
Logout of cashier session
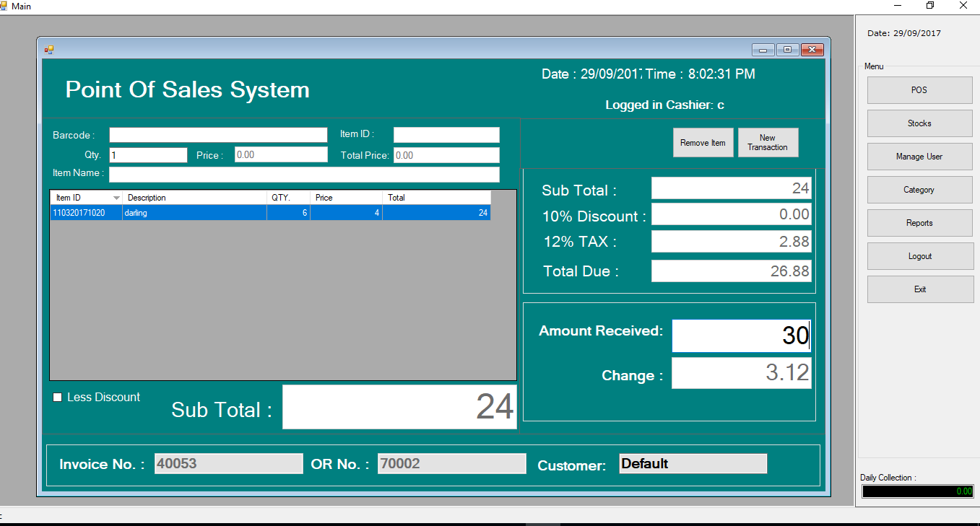919,255
